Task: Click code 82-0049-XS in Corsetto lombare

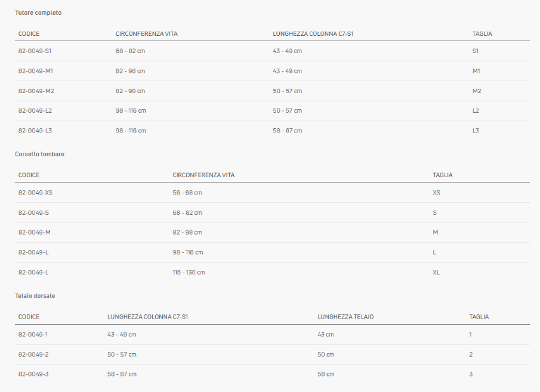Action: coord(35,193)
